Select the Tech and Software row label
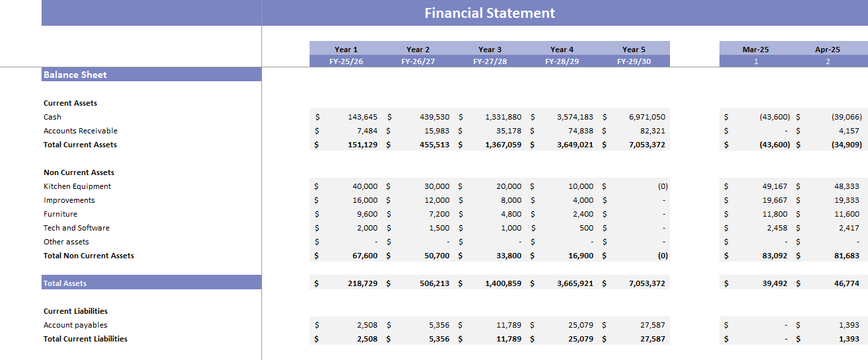The height and width of the screenshot is (360, 868). [x=77, y=228]
